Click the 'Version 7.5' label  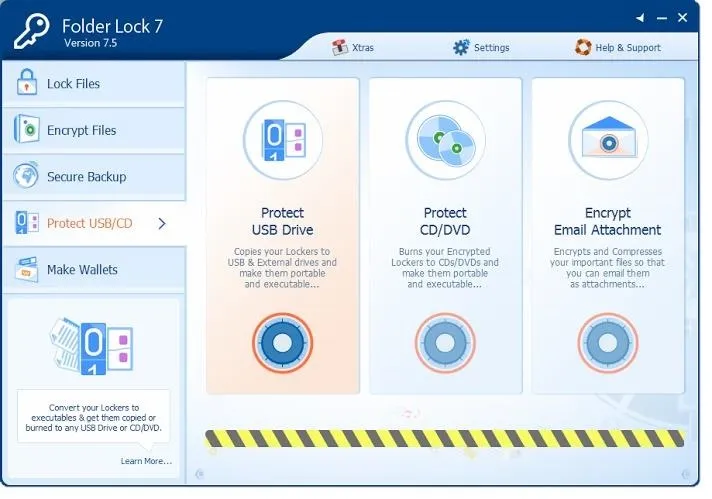tap(90, 43)
